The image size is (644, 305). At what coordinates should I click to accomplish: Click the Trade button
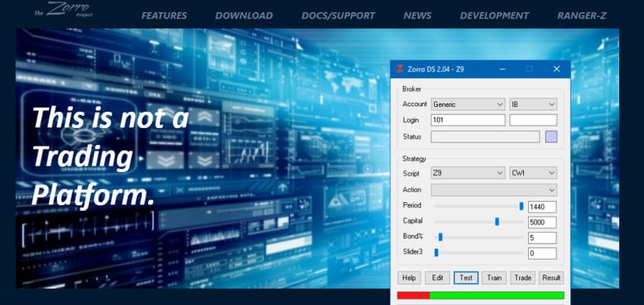[522, 278]
